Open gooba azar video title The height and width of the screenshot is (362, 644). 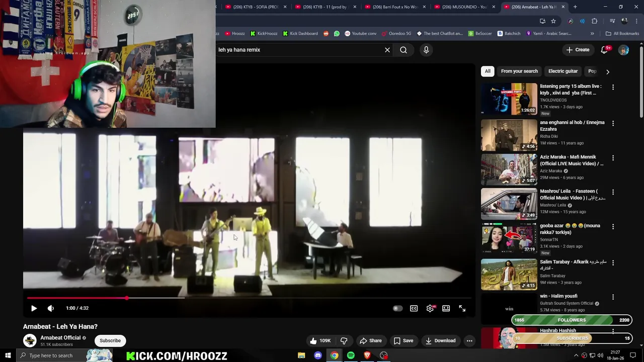[x=570, y=229]
